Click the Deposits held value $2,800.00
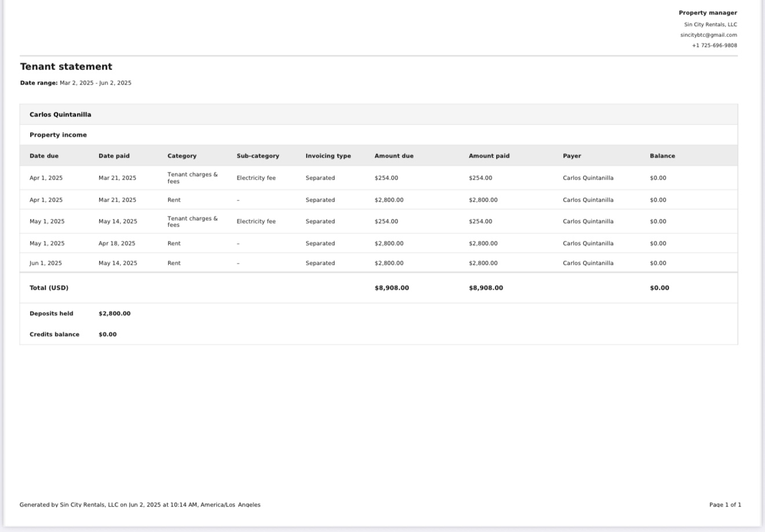Screen dimensions: 765x532 (114, 314)
